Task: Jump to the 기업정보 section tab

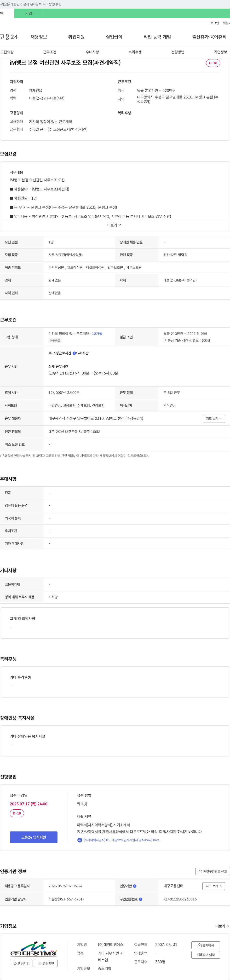Action: point(220,52)
